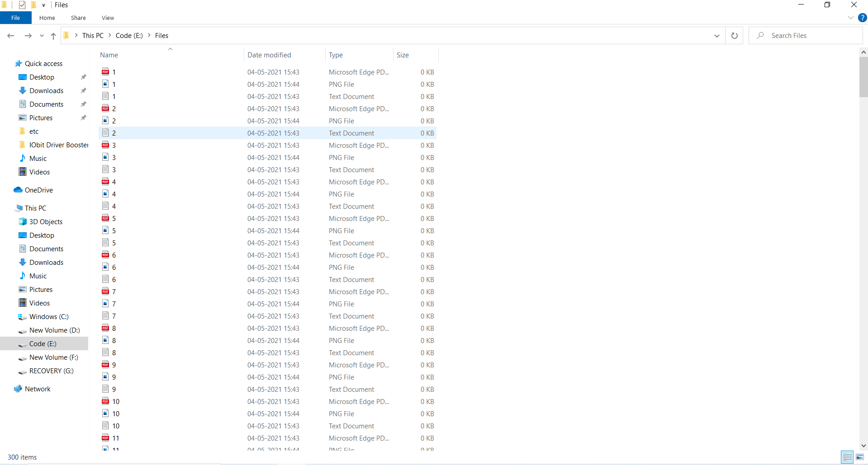The height and width of the screenshot is (465, 868).
Task: Open recent locations dropdown arrow
Action: click(x=42, y=36)
